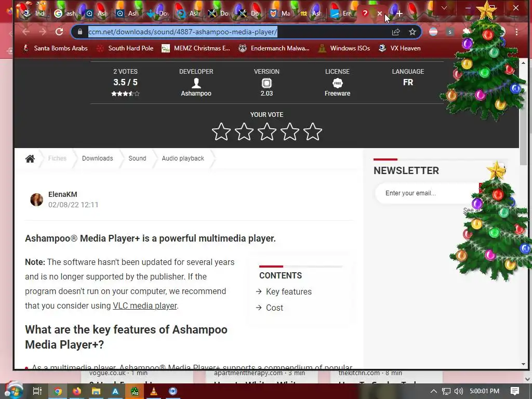Rate the software one star

tap(221, 131)
